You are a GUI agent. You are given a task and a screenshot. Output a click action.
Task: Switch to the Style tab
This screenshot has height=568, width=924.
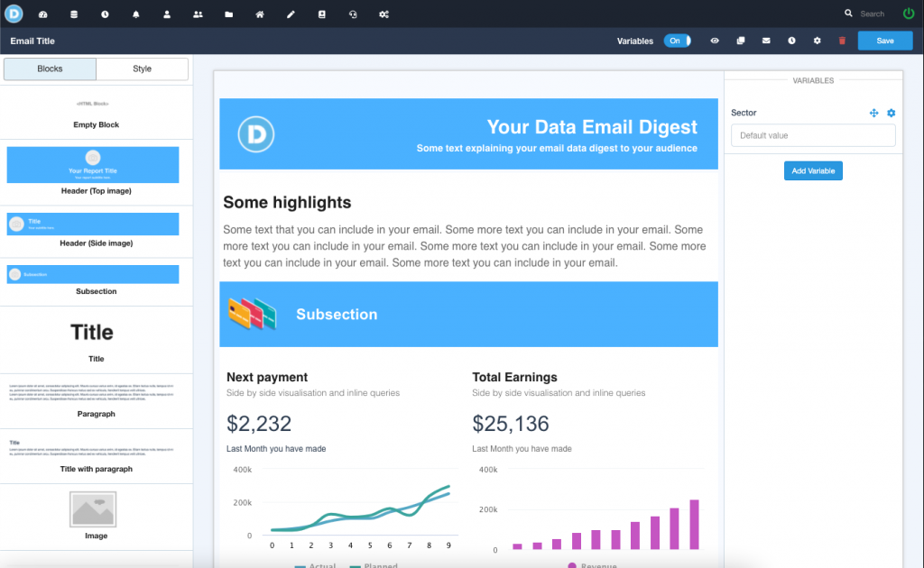(x=143, y=69)
